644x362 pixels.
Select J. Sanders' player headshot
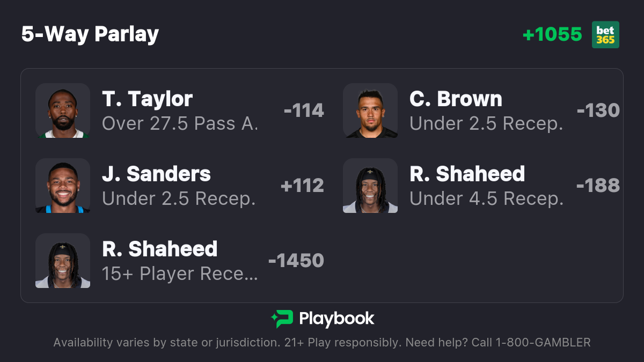[x=63, y=186]
